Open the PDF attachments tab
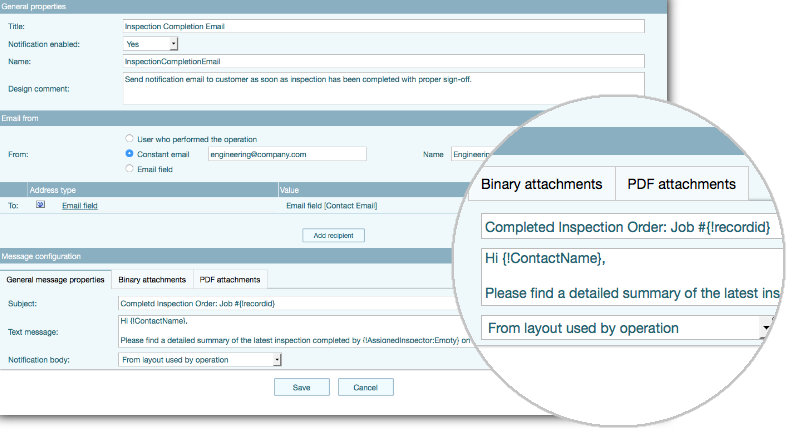 click(230, 279)
